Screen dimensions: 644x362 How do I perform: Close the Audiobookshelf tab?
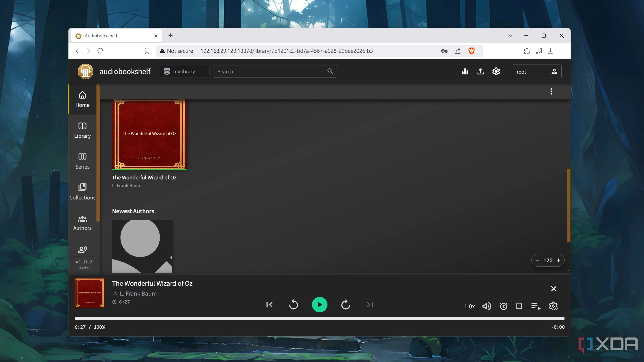click(x=156, y=36)
